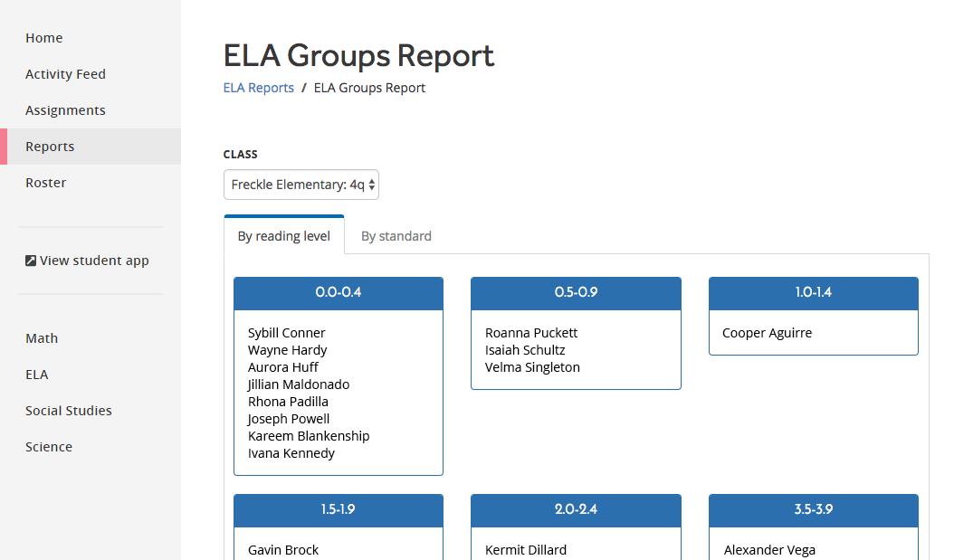954x560 pixels.
Task: Select student Kareem Blankenship
Action: point(309,436)
